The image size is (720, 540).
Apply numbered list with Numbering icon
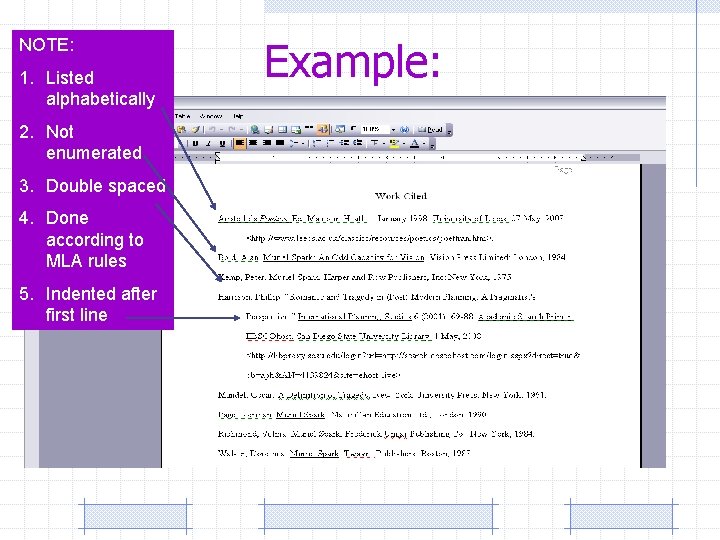(x=315, y=143)
